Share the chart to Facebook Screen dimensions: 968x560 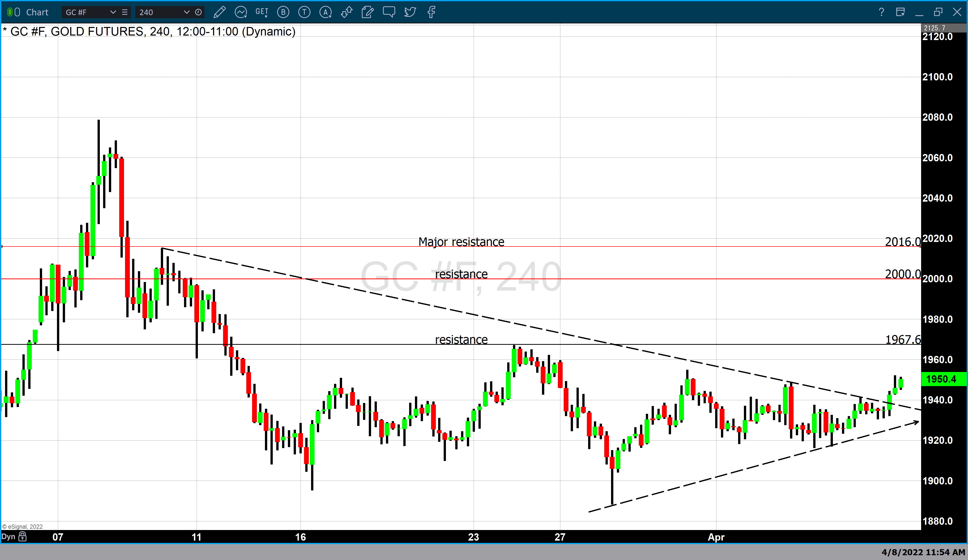(x=431, y=12)
